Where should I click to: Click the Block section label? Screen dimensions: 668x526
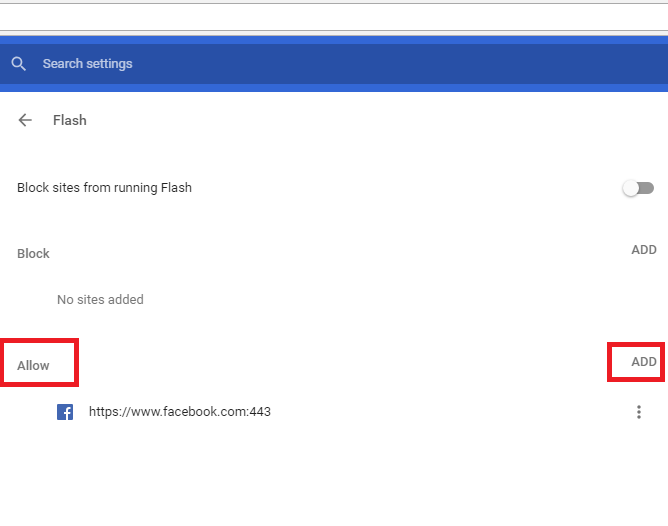(33, 253)
